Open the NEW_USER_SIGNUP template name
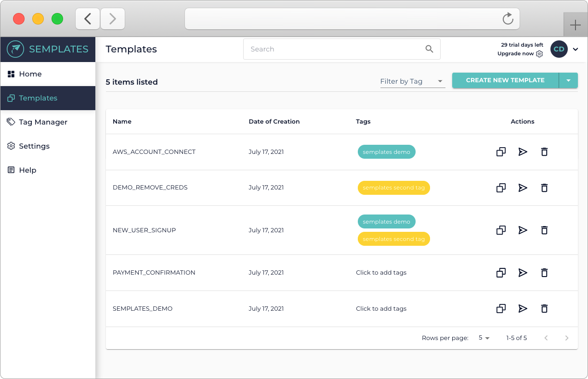This screenshot has width=588, height=379. pyautogui.click(x=144, y=230)
